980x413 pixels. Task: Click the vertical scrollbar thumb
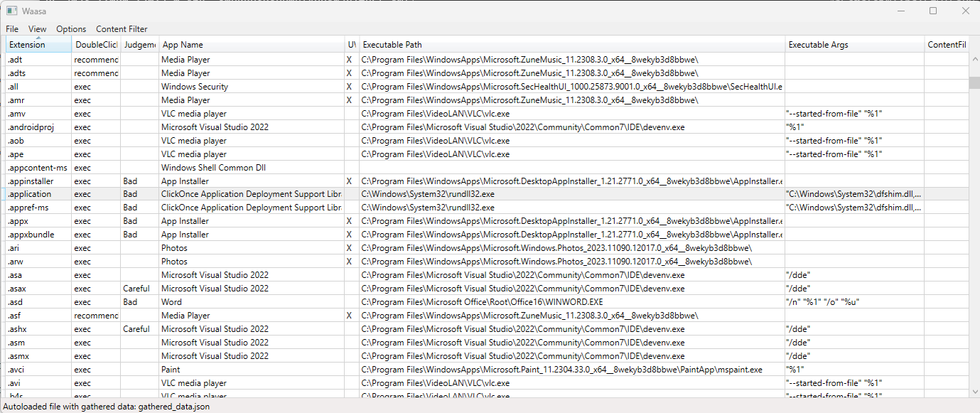974,82
